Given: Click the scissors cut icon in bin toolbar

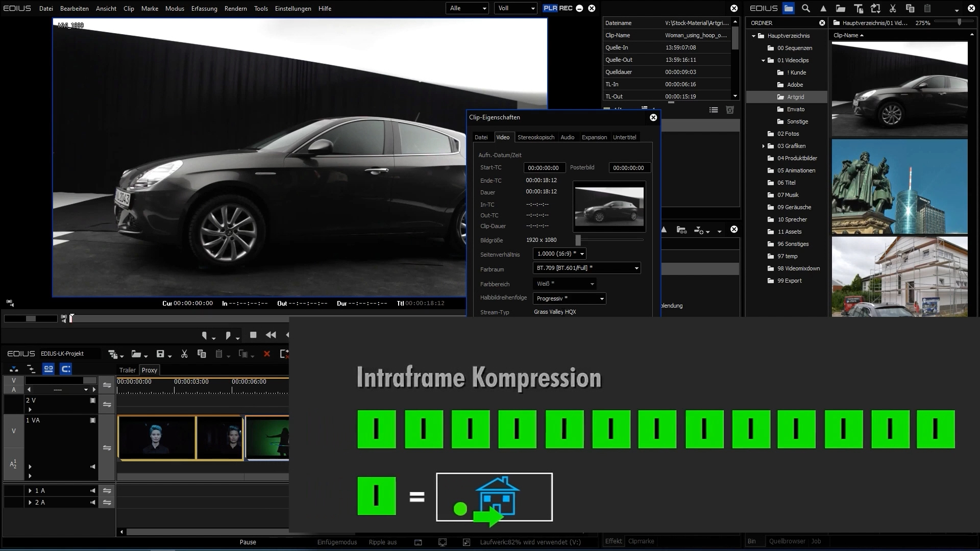Looking at the screenshot, I should (x=893, y=8).
